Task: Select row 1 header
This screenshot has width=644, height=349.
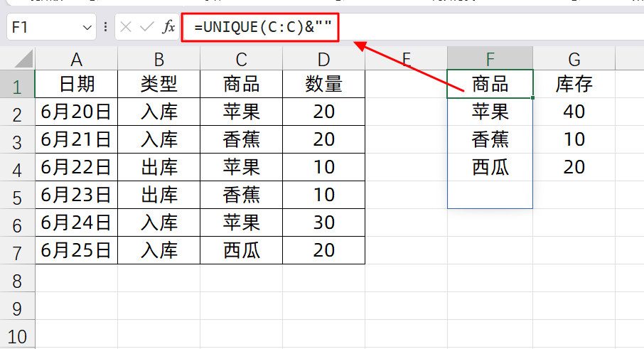Action: tap(17, 85)
